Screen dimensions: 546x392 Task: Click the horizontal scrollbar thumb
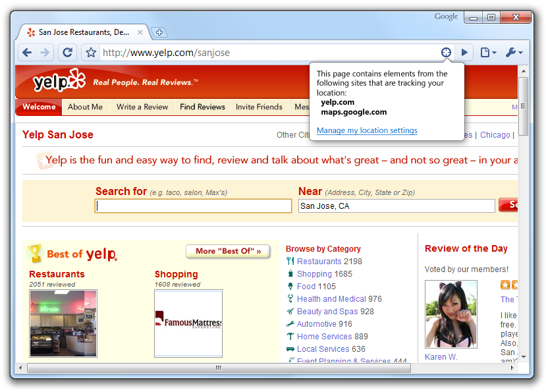(218, 368)
